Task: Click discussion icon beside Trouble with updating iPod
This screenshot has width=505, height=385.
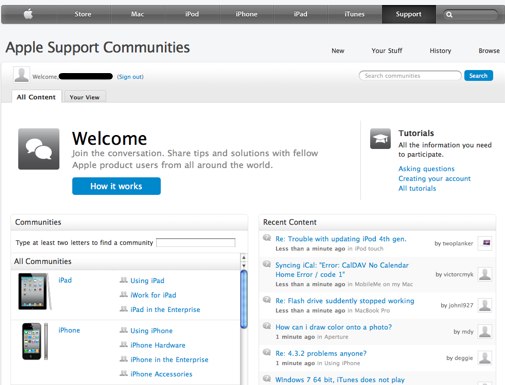Action: tap(267, 238)
